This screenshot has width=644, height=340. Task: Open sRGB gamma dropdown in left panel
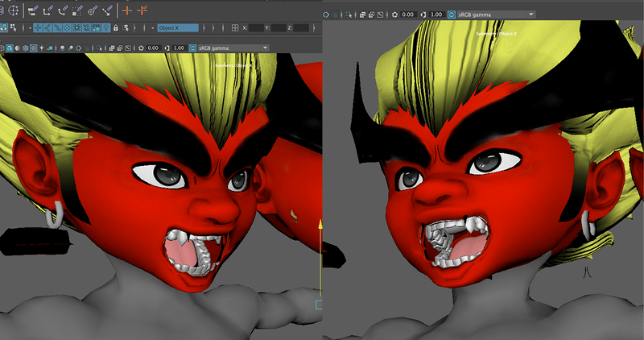233,48
